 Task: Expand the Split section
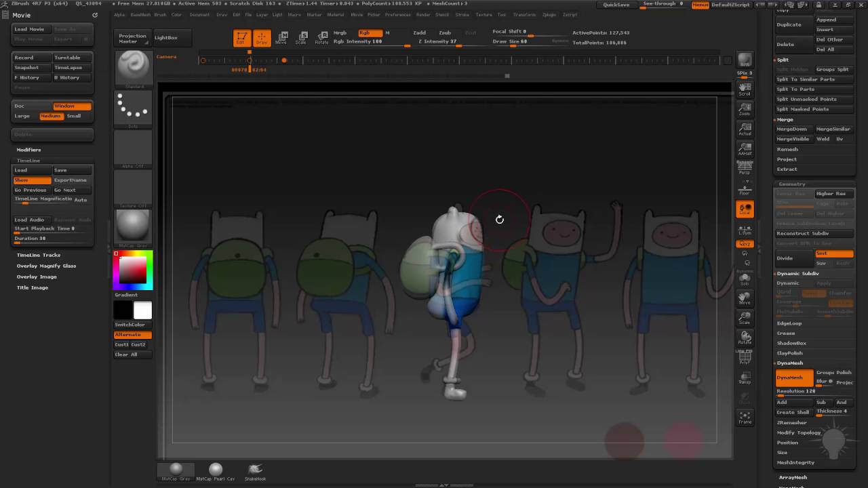783,60
